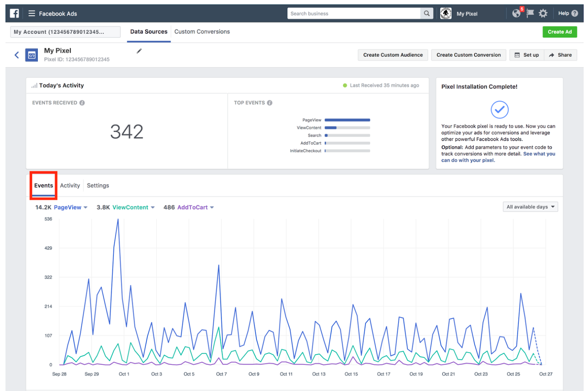This screenshot has width=588, height=391.
Task: Click the flag icon in top bar
Action: point(530,14)
